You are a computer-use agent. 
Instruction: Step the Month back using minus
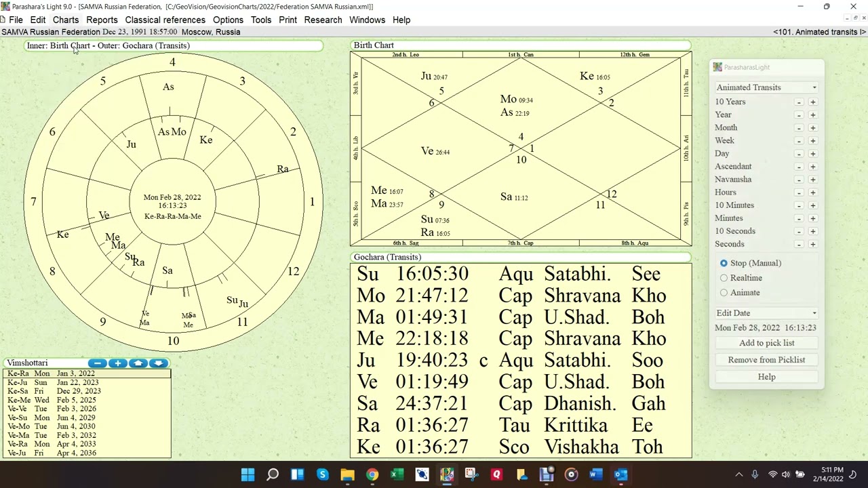point(799,128)
